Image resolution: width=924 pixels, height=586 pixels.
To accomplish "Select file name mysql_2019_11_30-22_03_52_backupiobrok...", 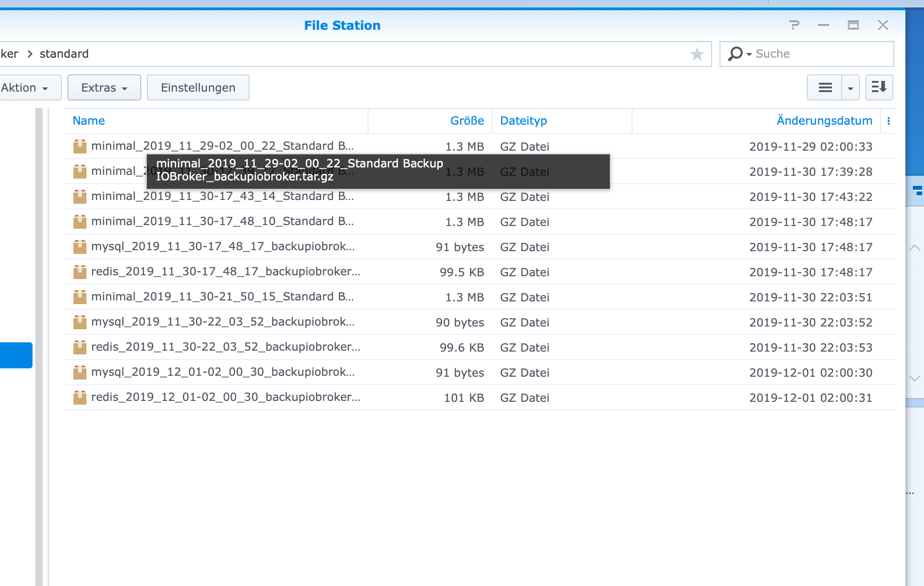I will (223, 322).
